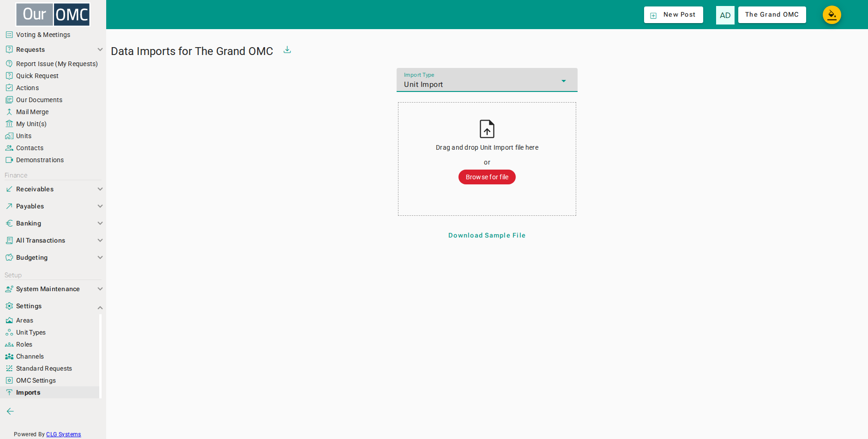Click the sidebar vertical scrollbar
This screenshot has width=868, height=439.
pos(100,356)
